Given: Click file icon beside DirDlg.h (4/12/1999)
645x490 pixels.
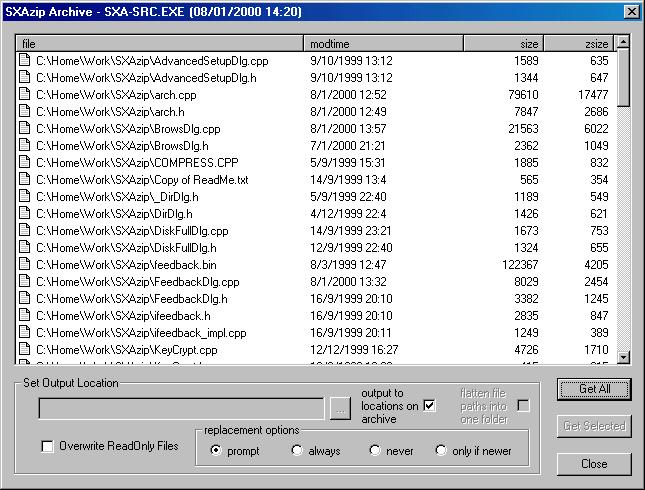Looking at the screenshot, I should point(25,214).
